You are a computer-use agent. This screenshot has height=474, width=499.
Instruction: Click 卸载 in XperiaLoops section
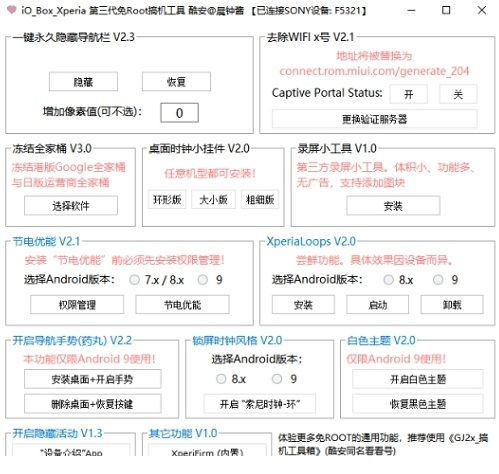[452, 304]
